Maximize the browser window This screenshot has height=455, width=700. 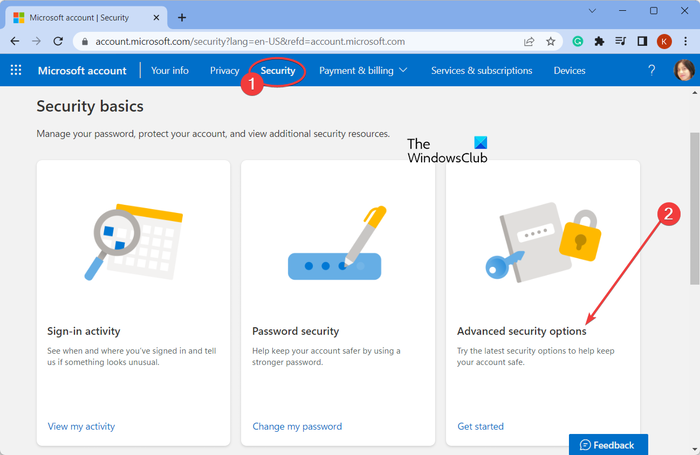click(654, 11)
